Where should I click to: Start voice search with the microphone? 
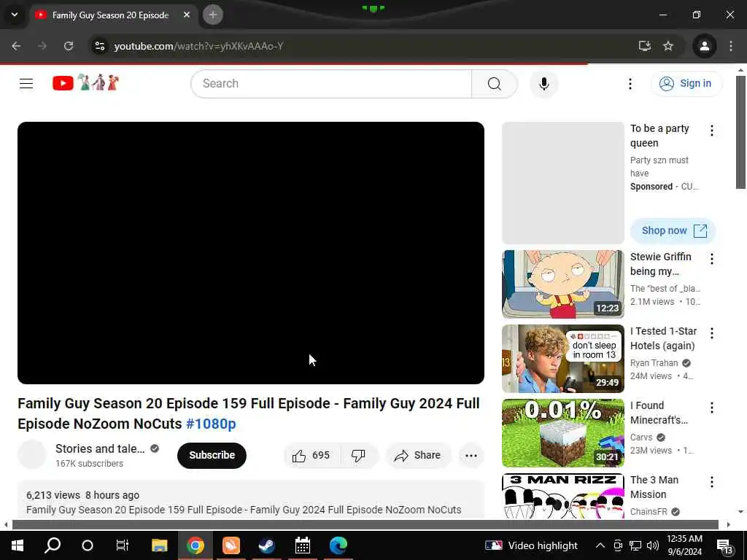[543, 84]
